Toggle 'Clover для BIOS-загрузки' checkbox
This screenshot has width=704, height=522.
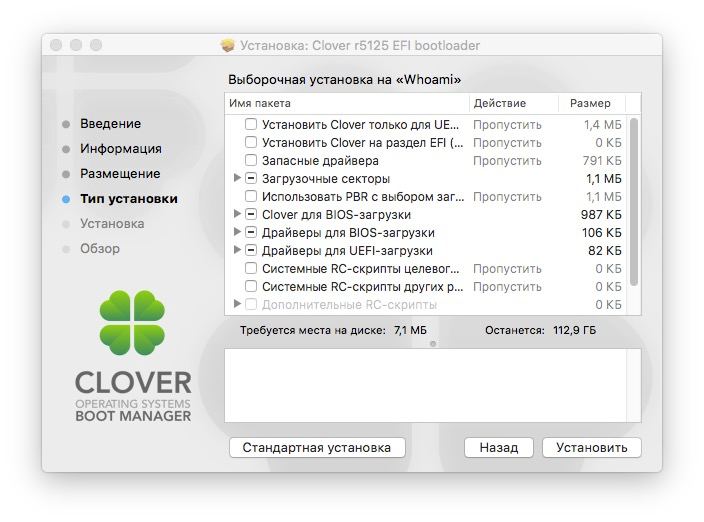[x=251, y=214]
